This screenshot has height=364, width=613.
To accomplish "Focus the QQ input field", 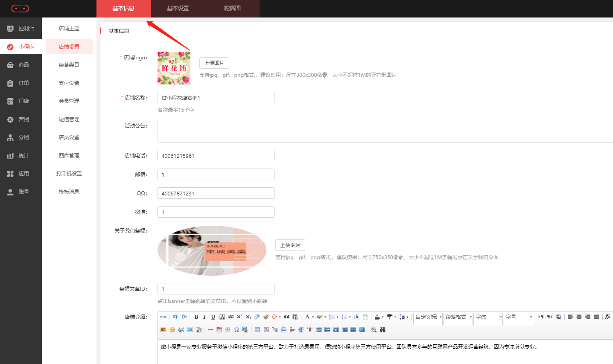I will click(216, 193).
